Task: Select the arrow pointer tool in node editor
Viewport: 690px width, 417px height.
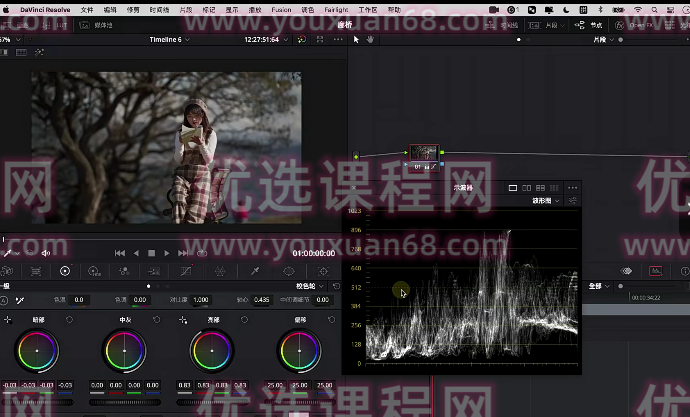Action: pos(356,40)
